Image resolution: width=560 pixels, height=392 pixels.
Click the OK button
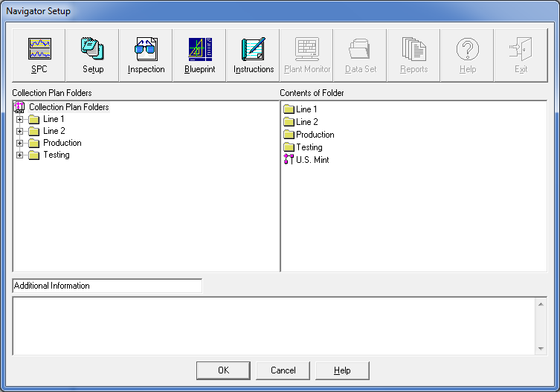[x=223, y=370]
